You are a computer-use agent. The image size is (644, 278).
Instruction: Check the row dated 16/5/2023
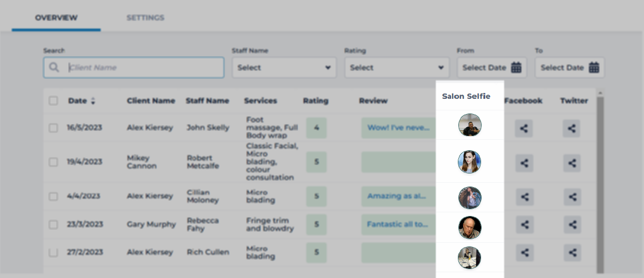point(53,128)
